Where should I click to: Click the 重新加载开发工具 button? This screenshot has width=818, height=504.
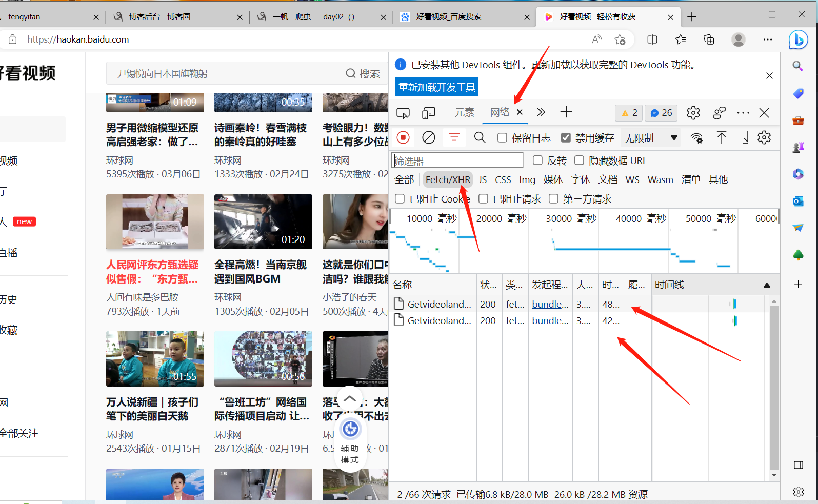pyautogui.click(x=436, y=87)
